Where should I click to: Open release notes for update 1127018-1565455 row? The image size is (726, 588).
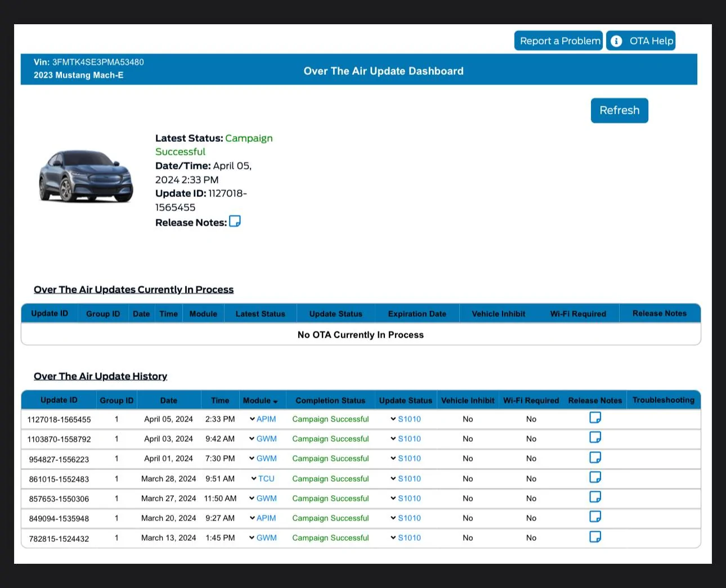[x=595, y=418]
